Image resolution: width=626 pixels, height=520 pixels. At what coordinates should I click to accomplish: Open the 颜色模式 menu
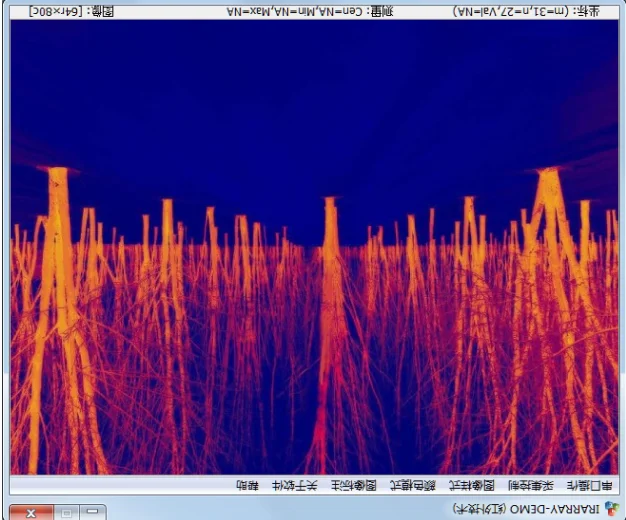(x=413, y=486)
